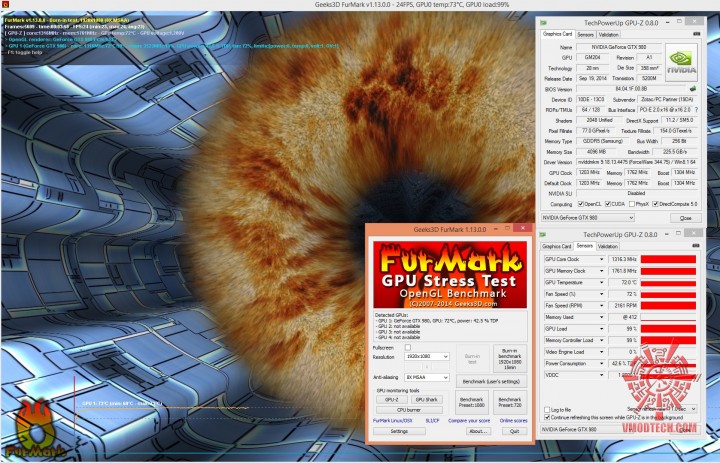Select the Graphics Card tab in the upper GPU-Z window
The height and width of the screenshot is (463, 720).
(557, 34)
